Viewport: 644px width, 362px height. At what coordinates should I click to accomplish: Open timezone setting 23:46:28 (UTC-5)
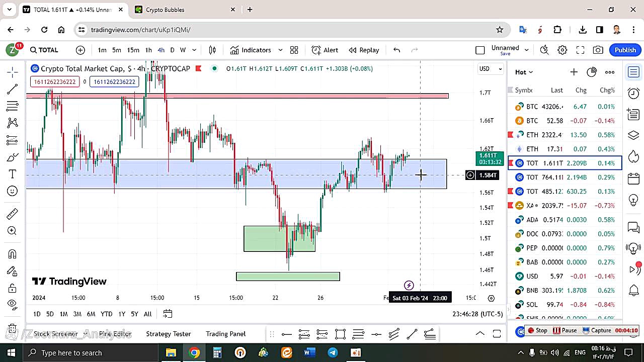(477, 314)
